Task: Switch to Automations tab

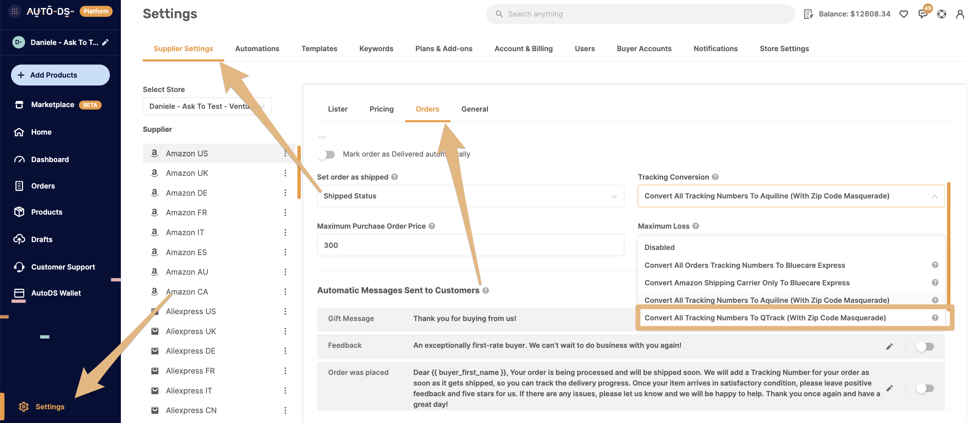Action: point(257,49)
